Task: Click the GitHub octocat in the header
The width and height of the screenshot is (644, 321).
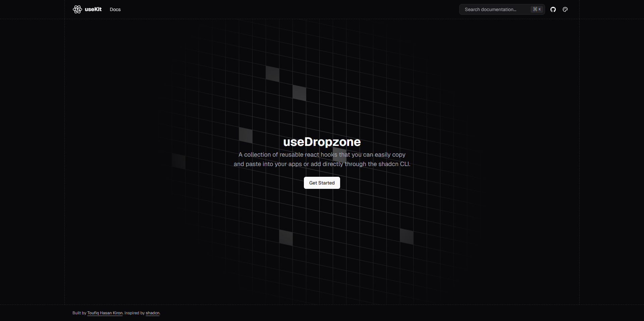Action: pos(553,9)
